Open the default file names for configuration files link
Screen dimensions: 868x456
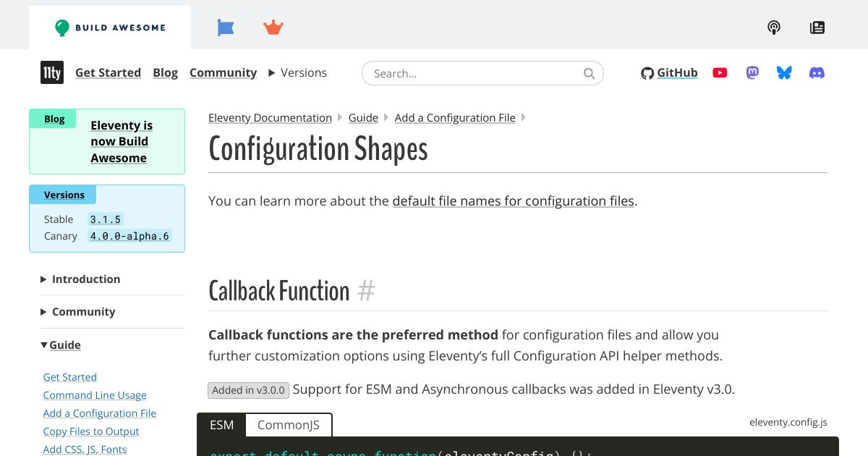tap(513, 200)
